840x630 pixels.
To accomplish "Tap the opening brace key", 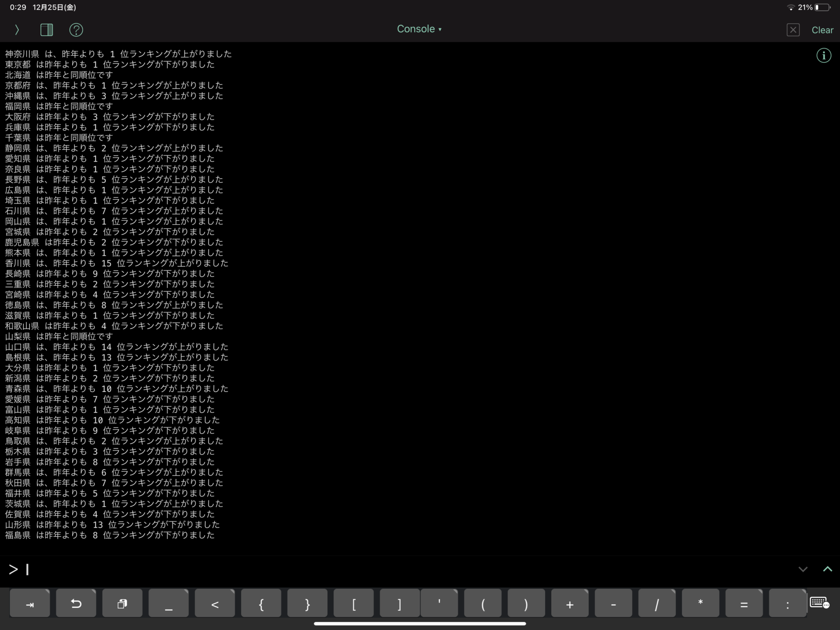I will (x=261, y=603).
